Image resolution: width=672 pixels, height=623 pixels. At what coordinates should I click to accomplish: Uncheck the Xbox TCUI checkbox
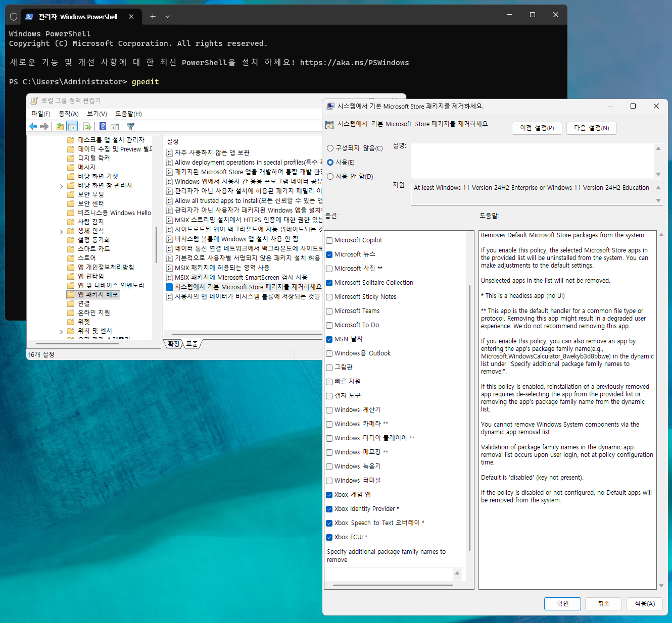(x=329, y=538)
